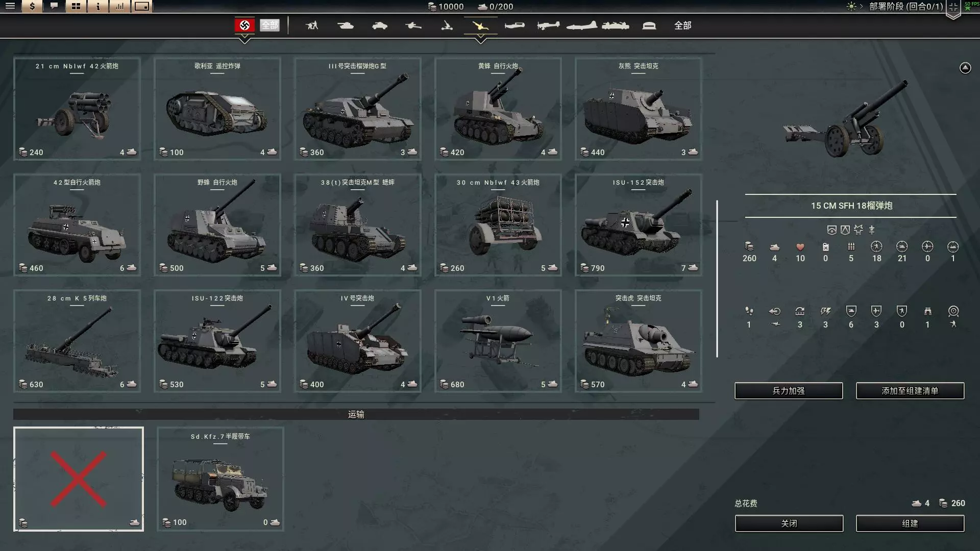Expand the weather sun indicator arrow
This screenshot has width=980, height=551.
click(x=861, y=7)
